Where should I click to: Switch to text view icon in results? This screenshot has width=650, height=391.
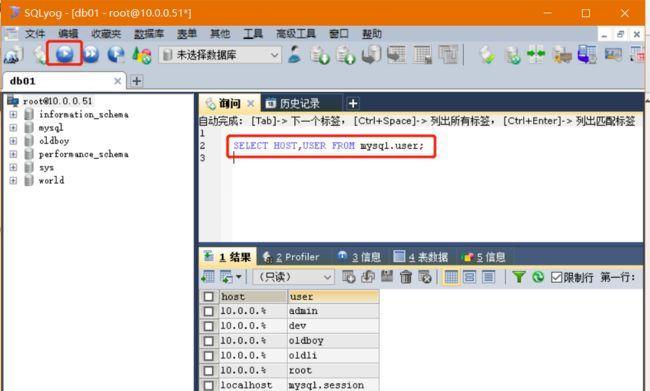coord(489,277)
